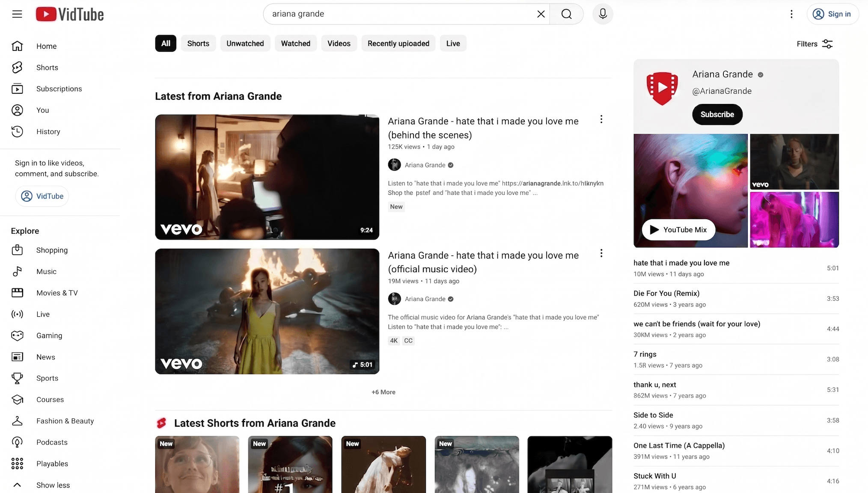
Task: Select the Shorts filter chip
Action: coord(198,44)
